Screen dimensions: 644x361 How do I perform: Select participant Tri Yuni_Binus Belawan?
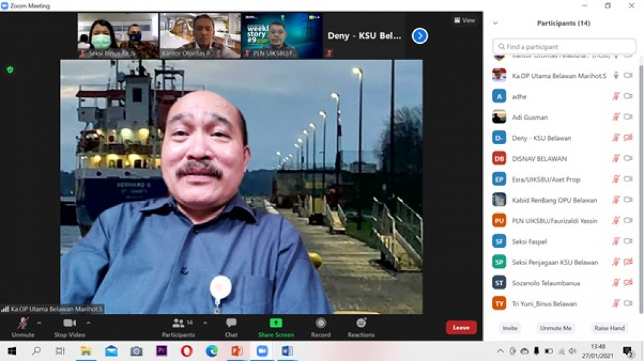[564, 304]
